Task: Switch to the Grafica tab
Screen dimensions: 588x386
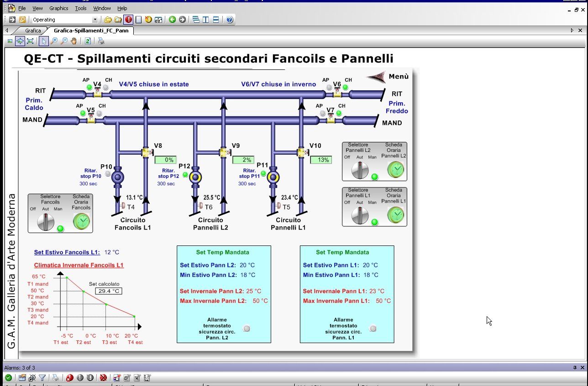Action: pyautogui.click(x=33, y=31)
